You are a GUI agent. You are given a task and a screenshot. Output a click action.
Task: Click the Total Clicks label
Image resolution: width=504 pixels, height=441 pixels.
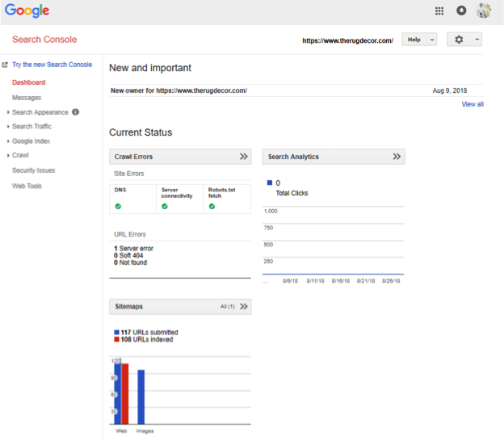[292, 193]
